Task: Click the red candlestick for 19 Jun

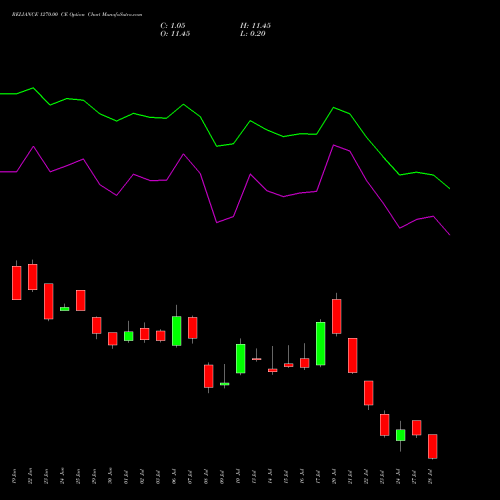Action: (x=17, y=283)
